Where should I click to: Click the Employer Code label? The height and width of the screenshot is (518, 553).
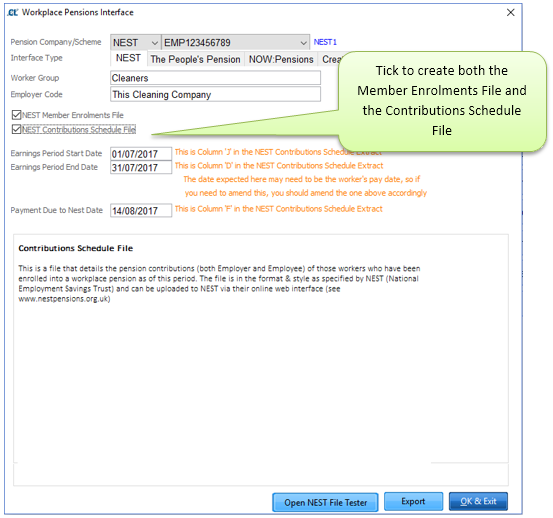(x=36, y=95)
